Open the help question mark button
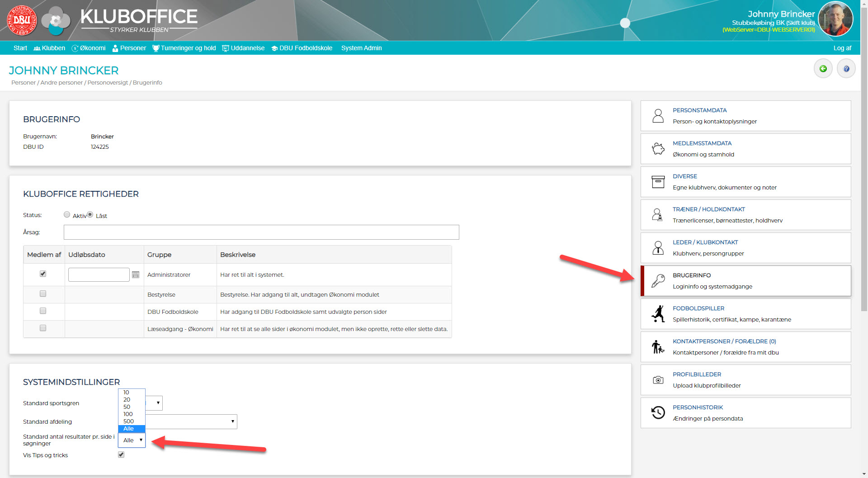The height and width of the screenshot is (478, 868). coord(846,69)
